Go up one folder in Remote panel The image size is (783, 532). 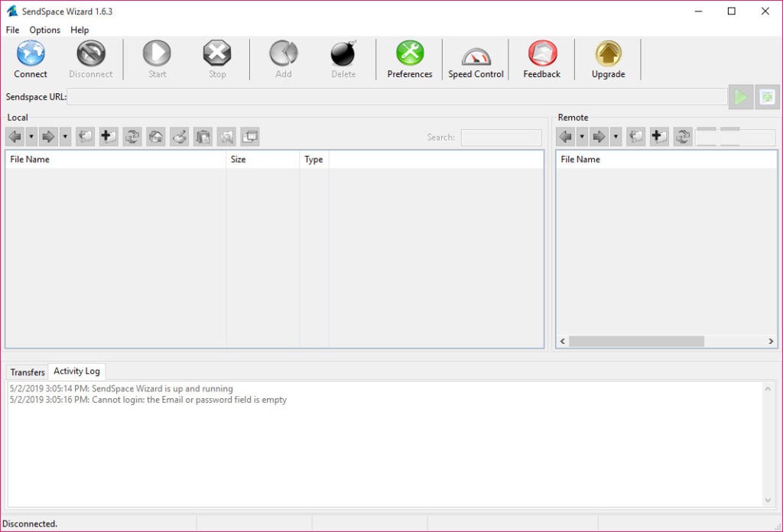point(635,137)
